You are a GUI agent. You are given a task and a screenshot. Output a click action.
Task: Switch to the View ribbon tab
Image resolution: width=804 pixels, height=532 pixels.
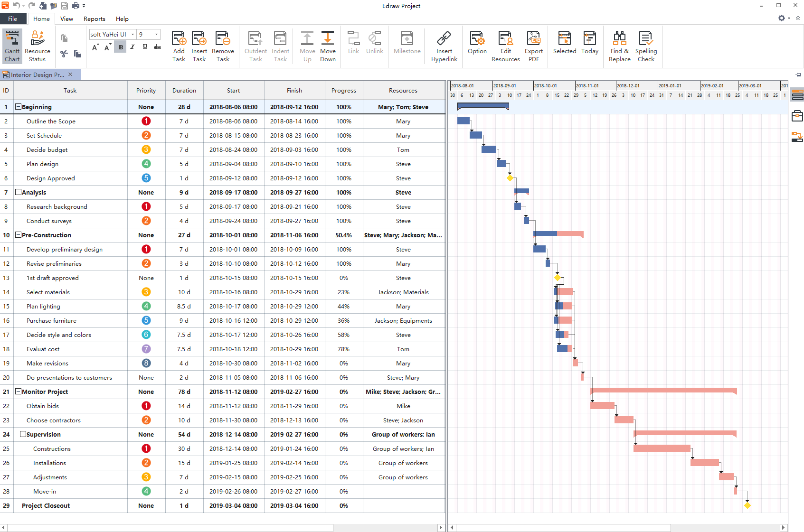[x=66, y=19]
